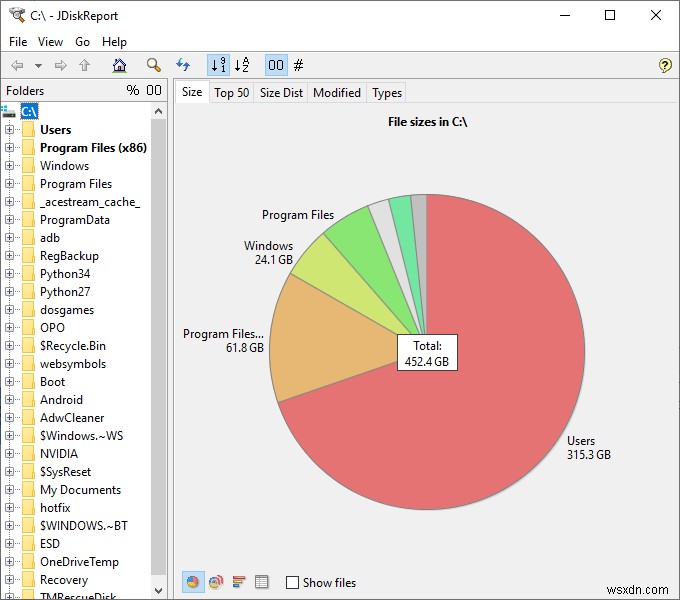Image resolution: width=680 pixels, height=600 pixels.
Task: Click the $SysReset folder icon
Action: point(28,472)
